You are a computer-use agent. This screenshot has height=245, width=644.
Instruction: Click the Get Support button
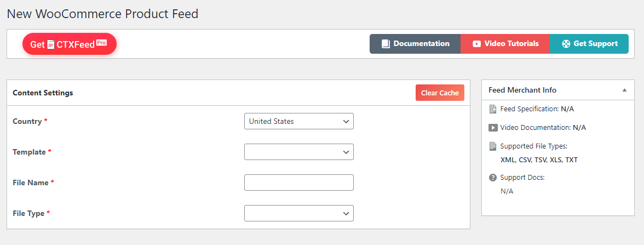(x=589, y=44)
